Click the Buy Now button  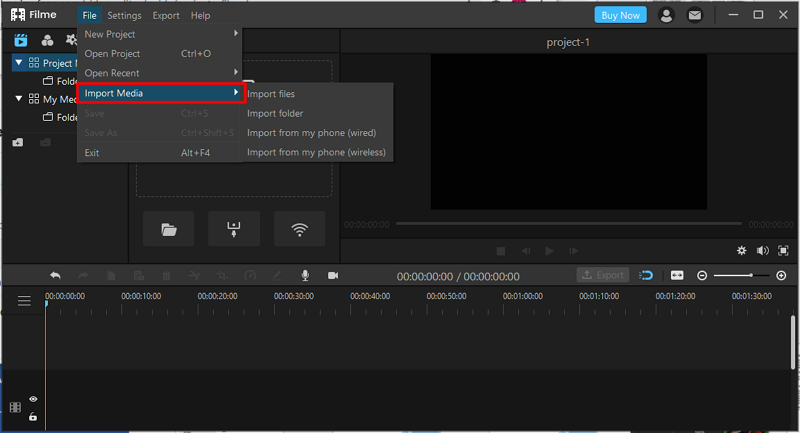coord(620,15)
